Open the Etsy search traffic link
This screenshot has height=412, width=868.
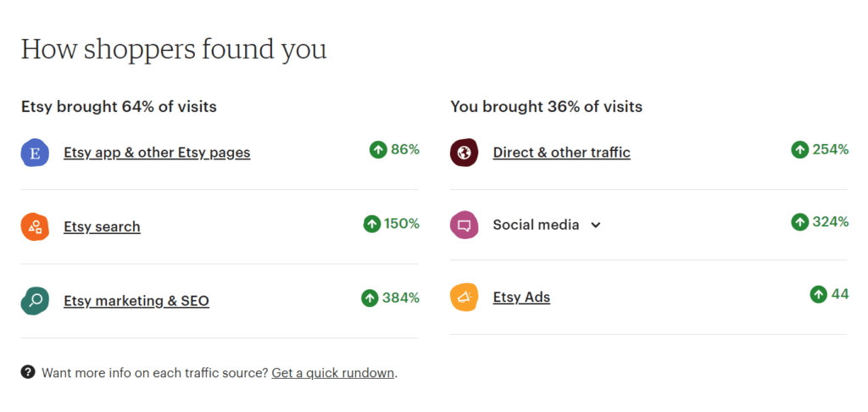[x=102, y=227]
